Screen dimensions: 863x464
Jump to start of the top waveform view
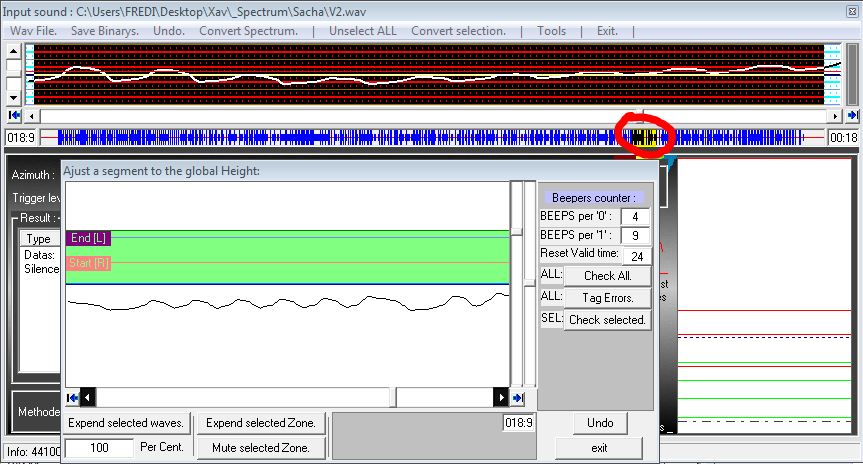pos(14,116)
